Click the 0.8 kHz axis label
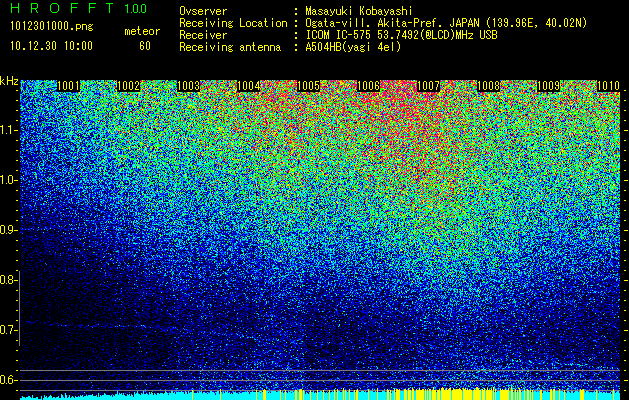 (8, 280)
